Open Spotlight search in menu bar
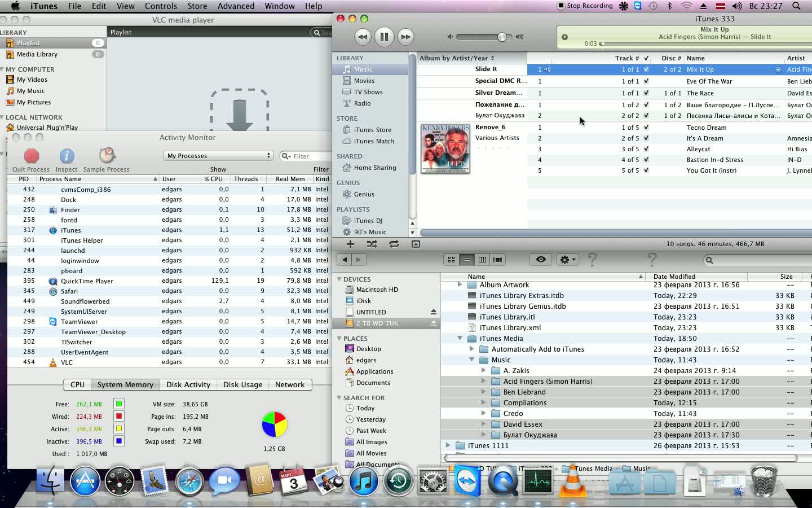 pyautogui.click(x=796, y=6)
